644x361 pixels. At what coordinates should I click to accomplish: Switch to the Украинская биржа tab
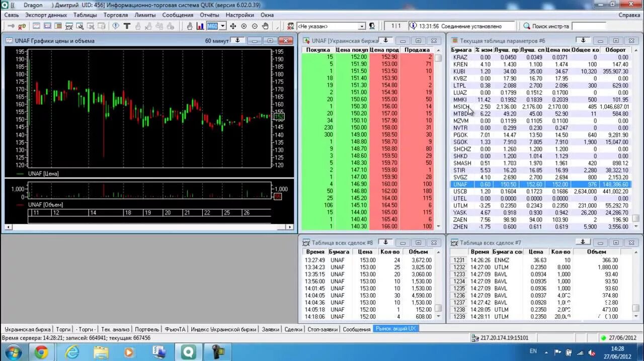pos(28,329)
